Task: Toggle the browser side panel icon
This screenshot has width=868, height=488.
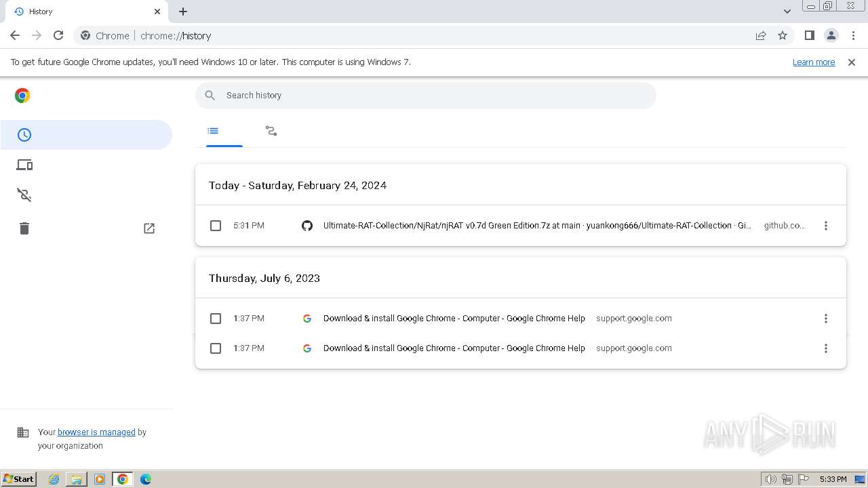Action: (x=810, y=36)
